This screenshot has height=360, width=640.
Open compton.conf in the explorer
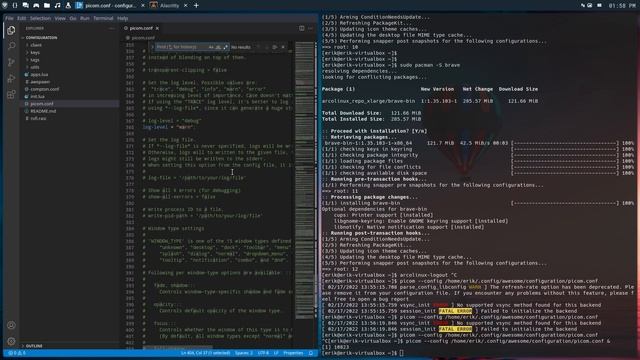[x=44, y=89]
